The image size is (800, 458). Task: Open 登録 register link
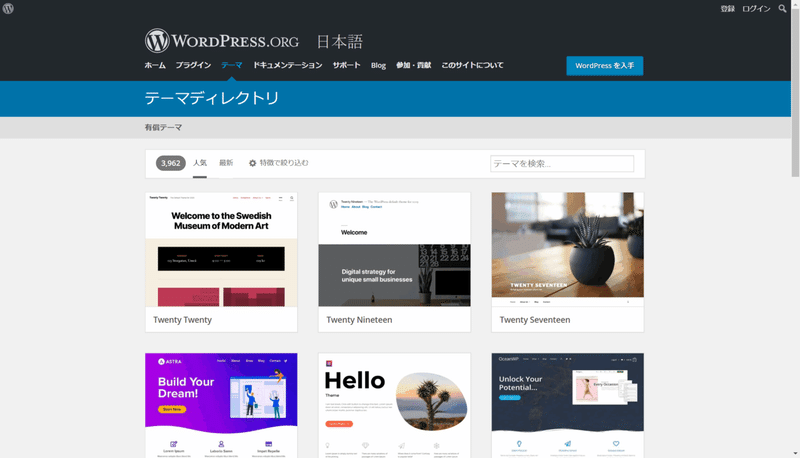click(728, 9)
